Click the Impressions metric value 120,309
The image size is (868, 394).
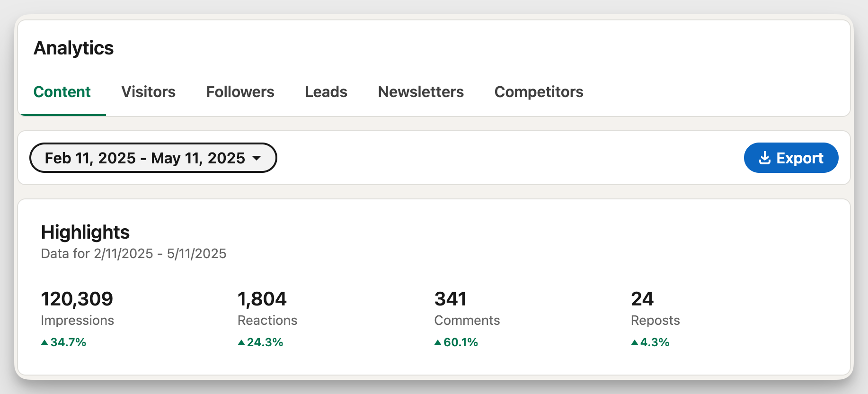click(77, 299)
